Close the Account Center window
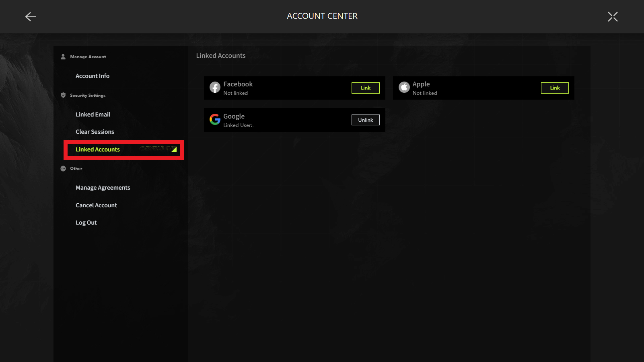The height and width of the screenshot is (362, 644). [612, 16]
